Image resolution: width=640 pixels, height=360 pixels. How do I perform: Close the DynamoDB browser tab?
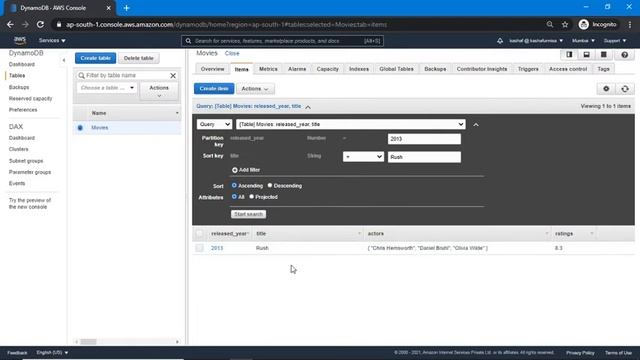(109, 8)
